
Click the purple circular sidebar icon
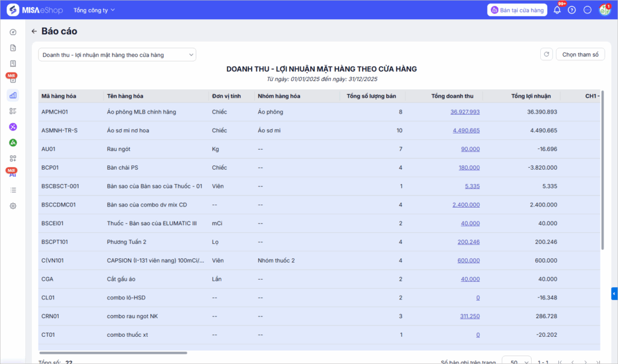tap(13, 127)
